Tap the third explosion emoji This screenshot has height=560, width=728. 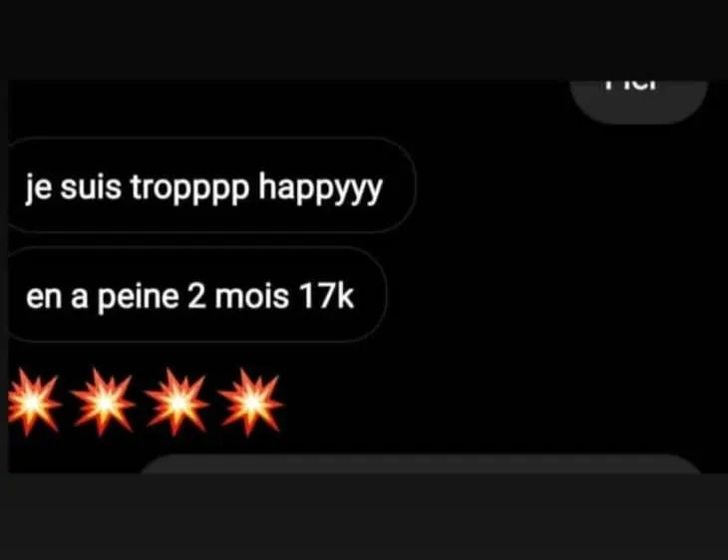click(x=178, y=403)
